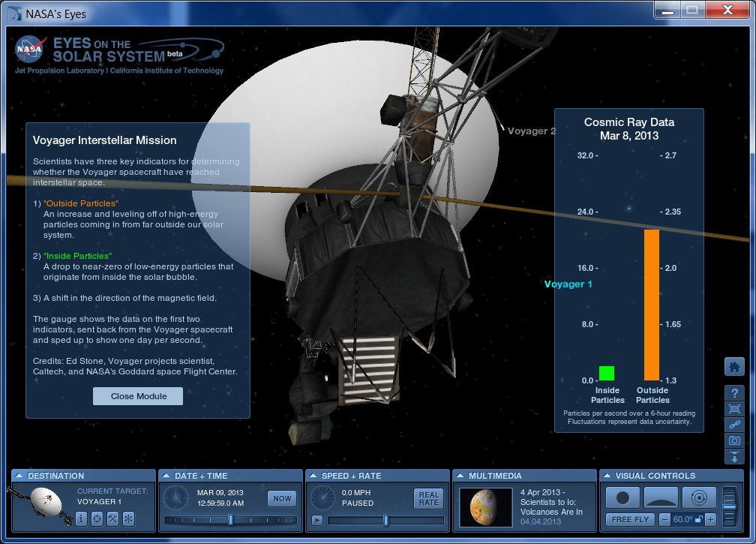Viewport: 756px width, 544px height.
Task: Enter full screen mode from side toolbar
Action: tap(734, 409)
